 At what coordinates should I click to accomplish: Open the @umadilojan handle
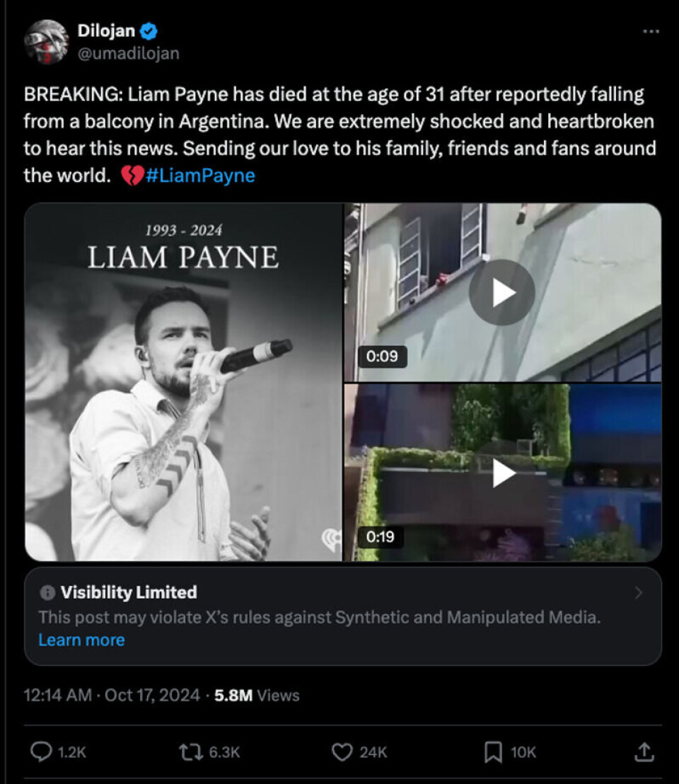[x=127, y=53]
